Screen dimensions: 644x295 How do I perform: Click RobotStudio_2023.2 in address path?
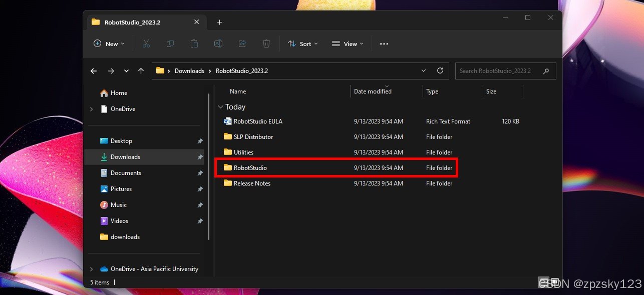[242, 71]
